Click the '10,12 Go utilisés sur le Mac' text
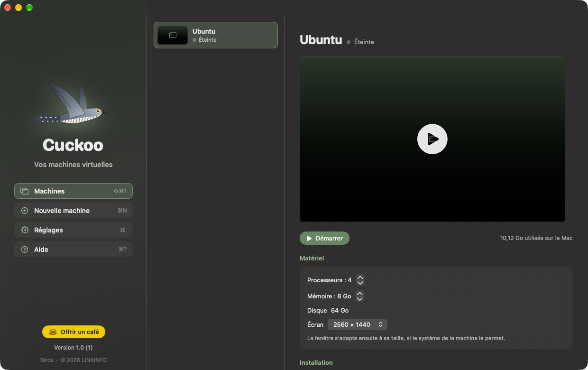Viewport: 588px width, 370px height. click(536, 238)
